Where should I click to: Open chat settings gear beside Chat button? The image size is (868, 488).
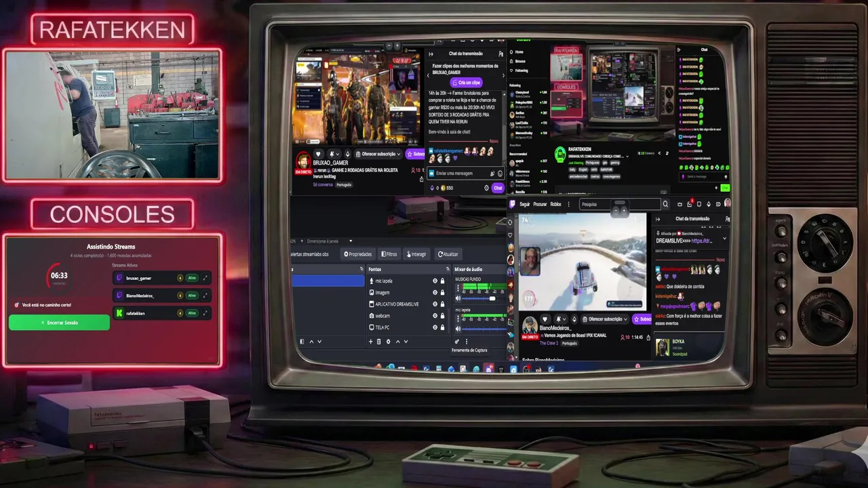486,188
